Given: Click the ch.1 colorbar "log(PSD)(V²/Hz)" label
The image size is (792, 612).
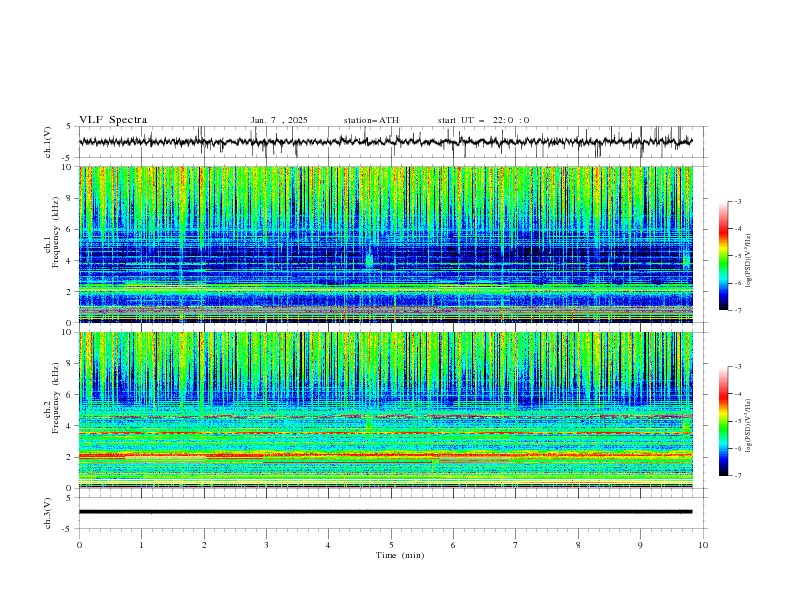Looking at the screenshot, I should pos(749,261).
